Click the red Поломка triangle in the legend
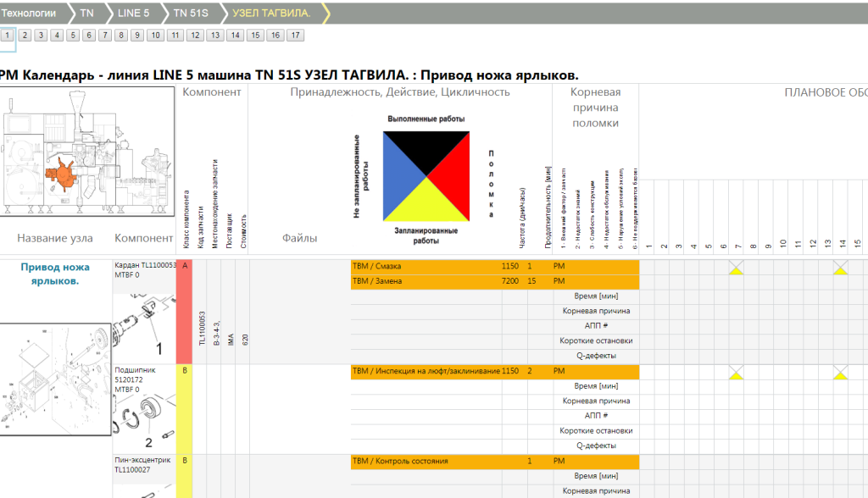This screenshot has height=498, width=868. 450,178
